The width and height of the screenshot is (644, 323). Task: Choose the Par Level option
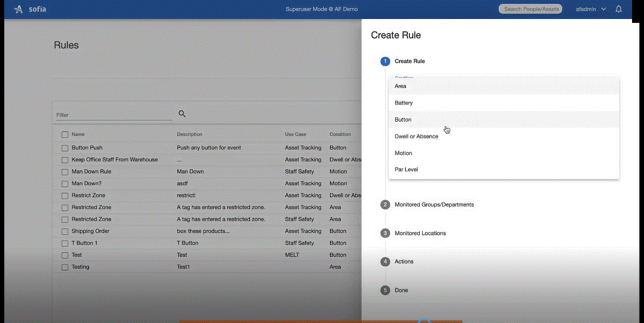coord(504,170)
